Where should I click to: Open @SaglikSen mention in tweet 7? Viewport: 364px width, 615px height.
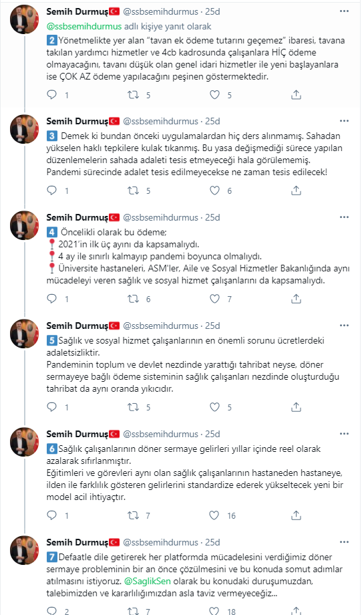(x=148, y=581)
